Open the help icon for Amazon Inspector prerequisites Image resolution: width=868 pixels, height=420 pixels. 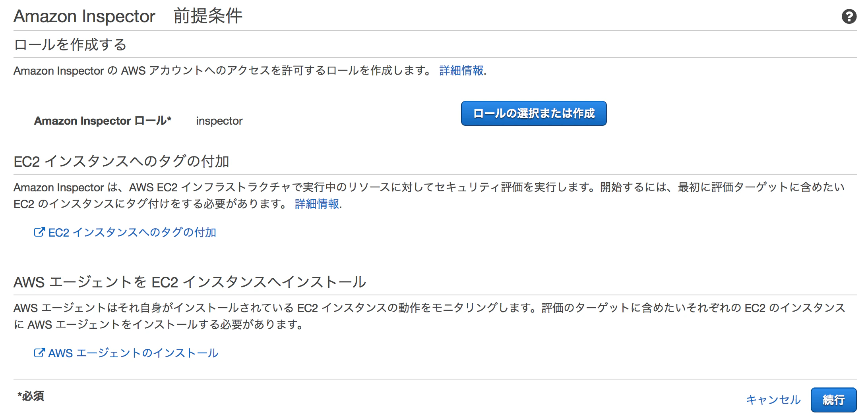tap(849, 17)
